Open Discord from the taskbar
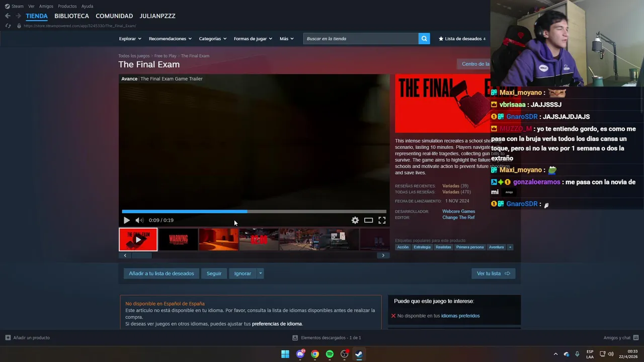Screen dimensions: 644x362 (x=300, y=354)
